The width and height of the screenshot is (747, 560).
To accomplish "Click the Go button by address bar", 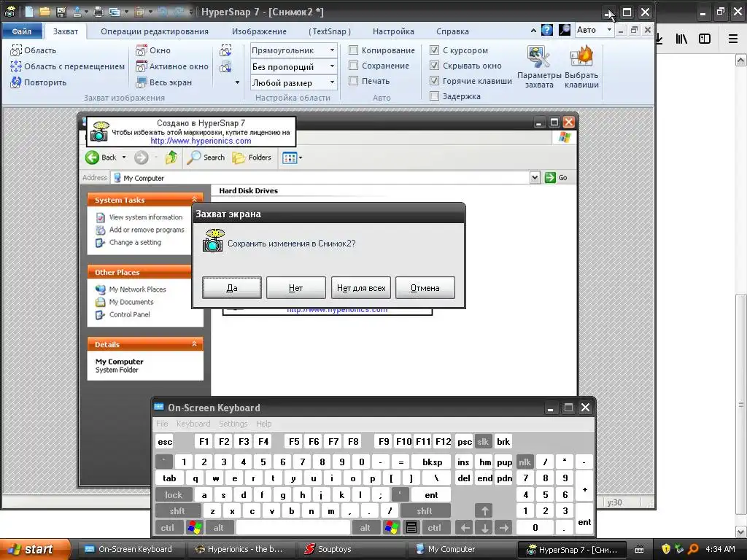I will [x=556, y=178].
